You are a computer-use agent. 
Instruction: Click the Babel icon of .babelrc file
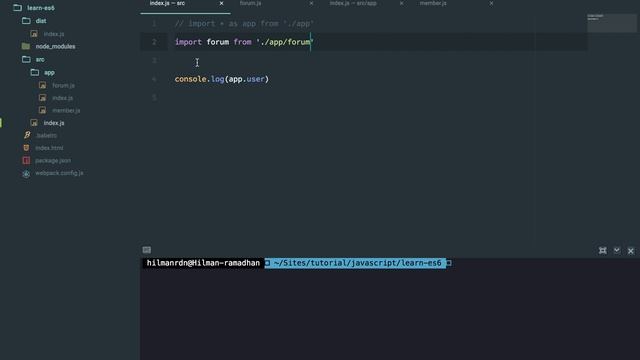[27, 135]
